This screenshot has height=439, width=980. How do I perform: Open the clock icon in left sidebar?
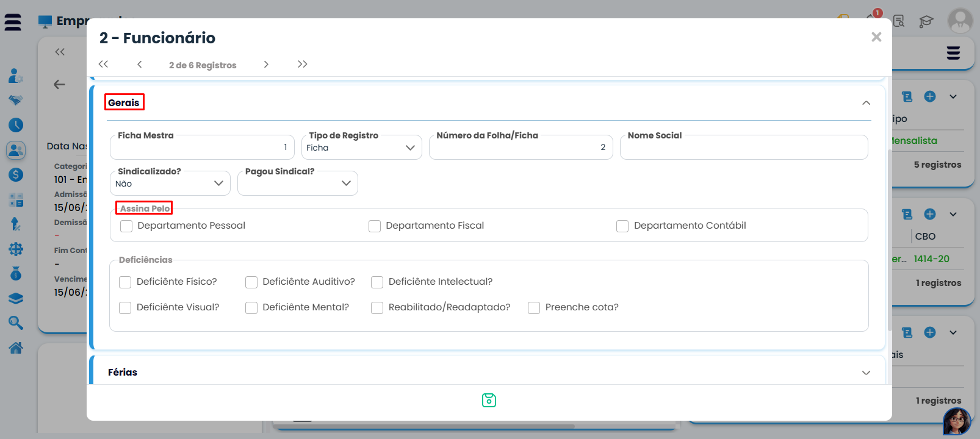coord(16,125)
